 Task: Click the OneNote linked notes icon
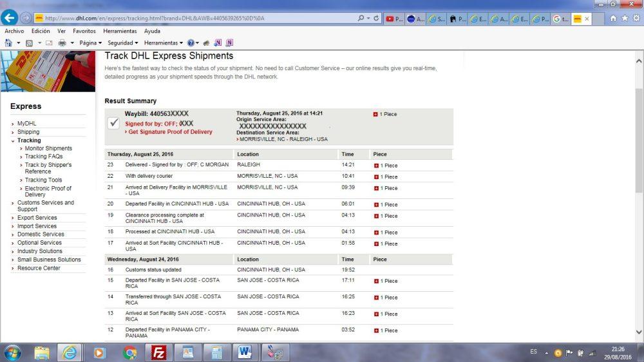[x=229, y=43]
